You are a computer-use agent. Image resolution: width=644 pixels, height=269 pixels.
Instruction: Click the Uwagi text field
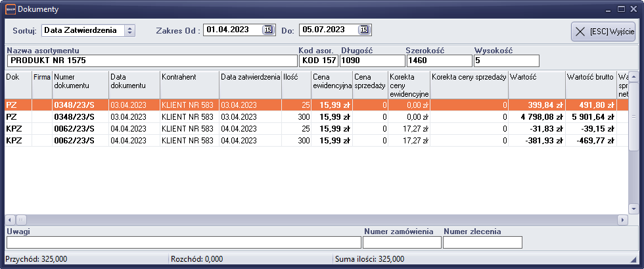point(183,242)
